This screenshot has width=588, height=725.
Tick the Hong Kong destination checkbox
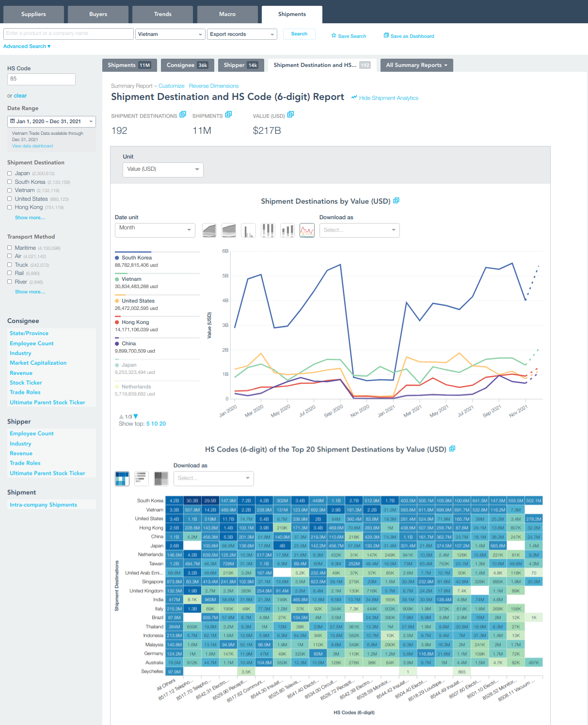click(x=10, y=207)
